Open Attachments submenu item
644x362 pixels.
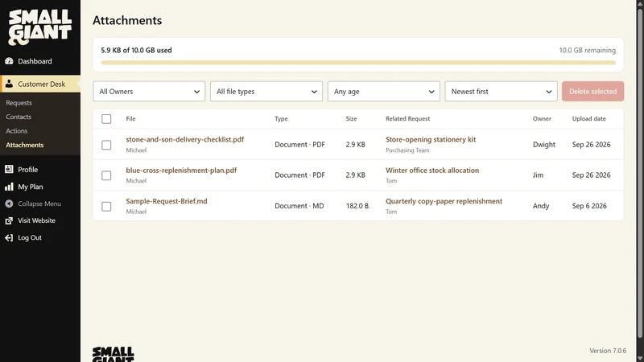click(x=25, y=145)
